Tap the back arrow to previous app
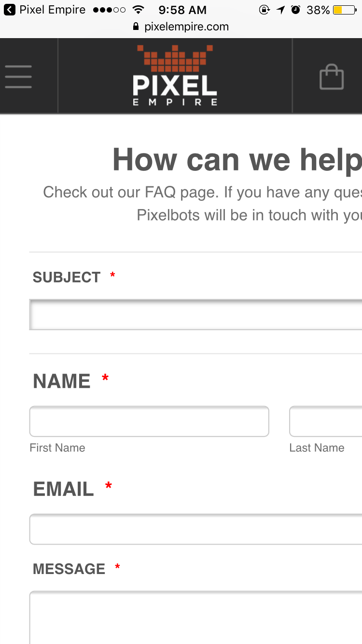 9,10
